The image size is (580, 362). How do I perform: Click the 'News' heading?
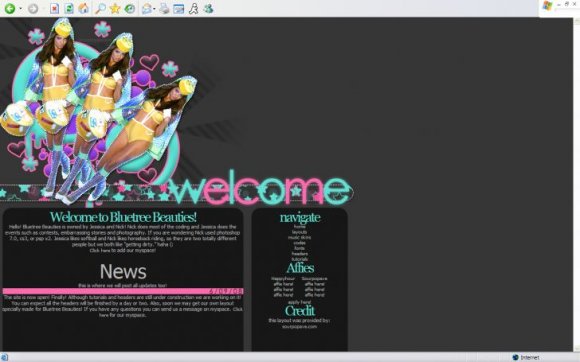pyautogui.click(x=123, y=271)
